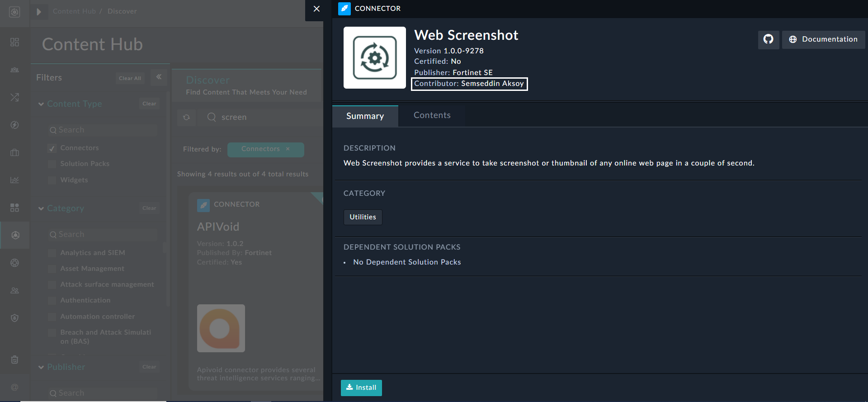The width and height of the screenshot is (868, 402).
Task: Switch to the Summary tab
Action: coord(365,116)
